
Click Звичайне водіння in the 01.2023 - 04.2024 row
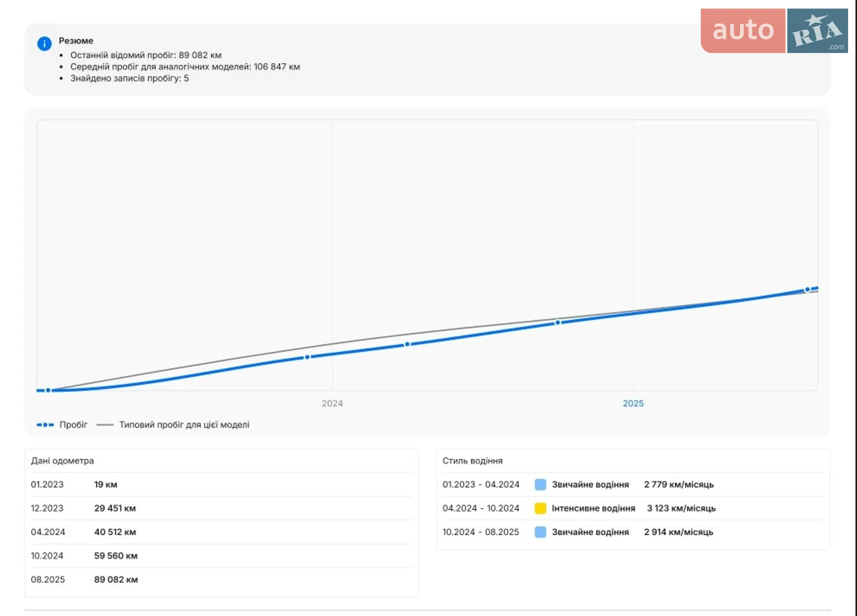(x=591, y=484)
